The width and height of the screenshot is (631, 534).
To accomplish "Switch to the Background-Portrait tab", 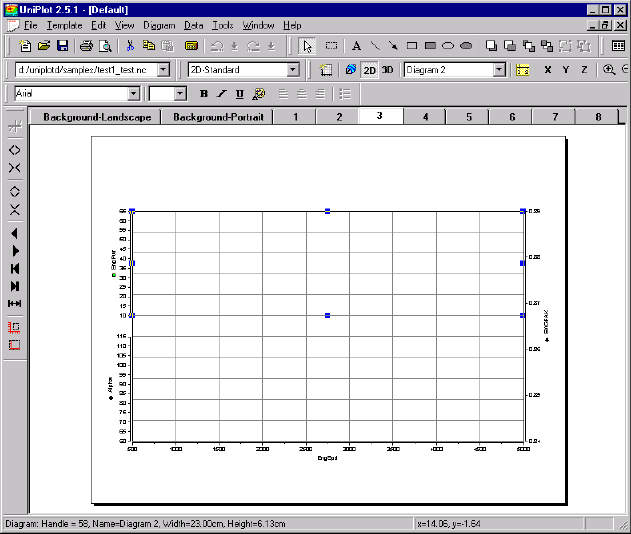I will (x=218, y=117).
